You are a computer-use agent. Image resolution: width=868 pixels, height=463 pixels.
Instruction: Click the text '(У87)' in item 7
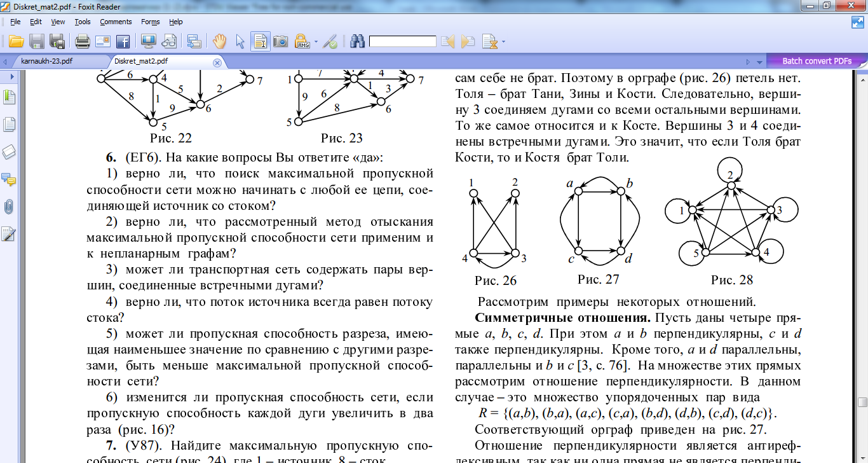click(142, 445)
